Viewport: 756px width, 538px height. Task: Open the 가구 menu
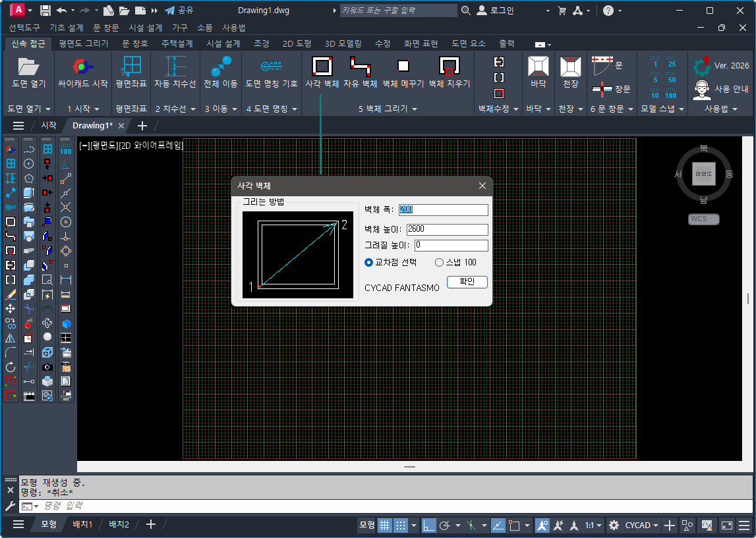[179, 28]
